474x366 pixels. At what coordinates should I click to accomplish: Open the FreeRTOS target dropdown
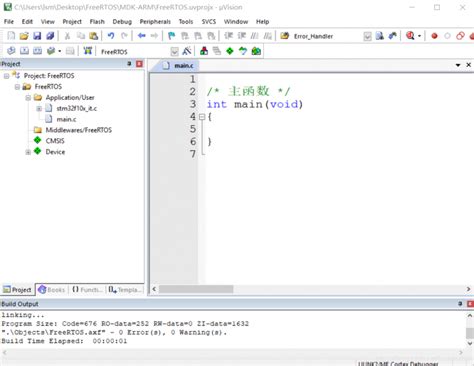[x=174, y=51]
